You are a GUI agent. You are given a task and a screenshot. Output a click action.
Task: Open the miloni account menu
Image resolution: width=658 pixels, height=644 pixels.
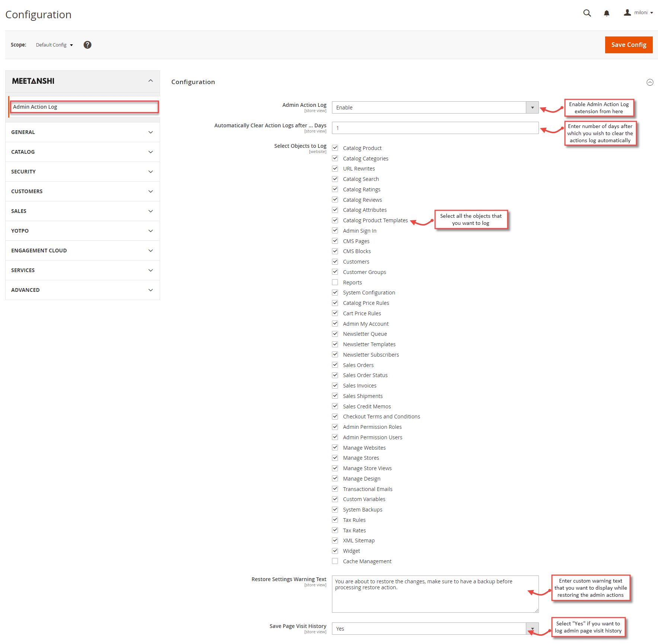point(638,12)
